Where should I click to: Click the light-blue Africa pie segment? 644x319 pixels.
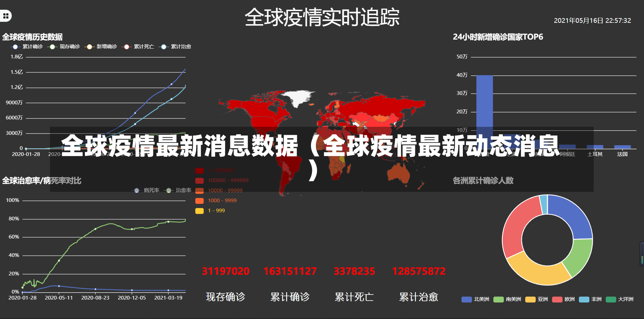(544, 204)
